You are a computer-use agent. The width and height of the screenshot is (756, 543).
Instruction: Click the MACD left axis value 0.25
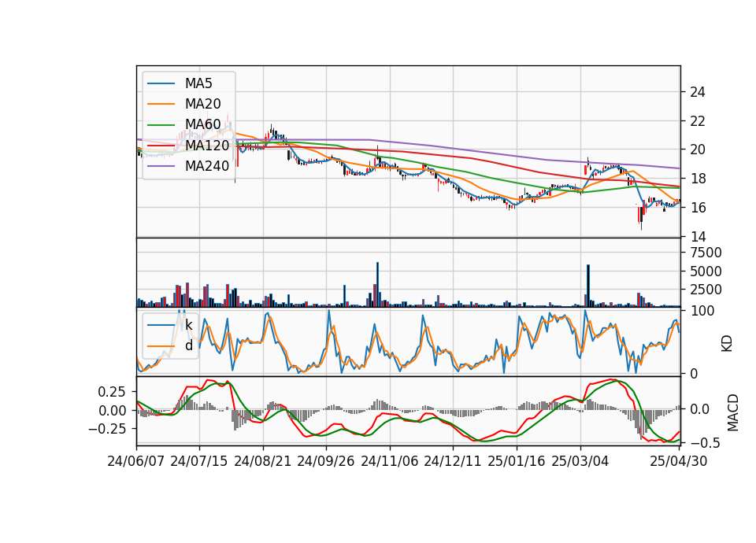[x=112, y=392]
